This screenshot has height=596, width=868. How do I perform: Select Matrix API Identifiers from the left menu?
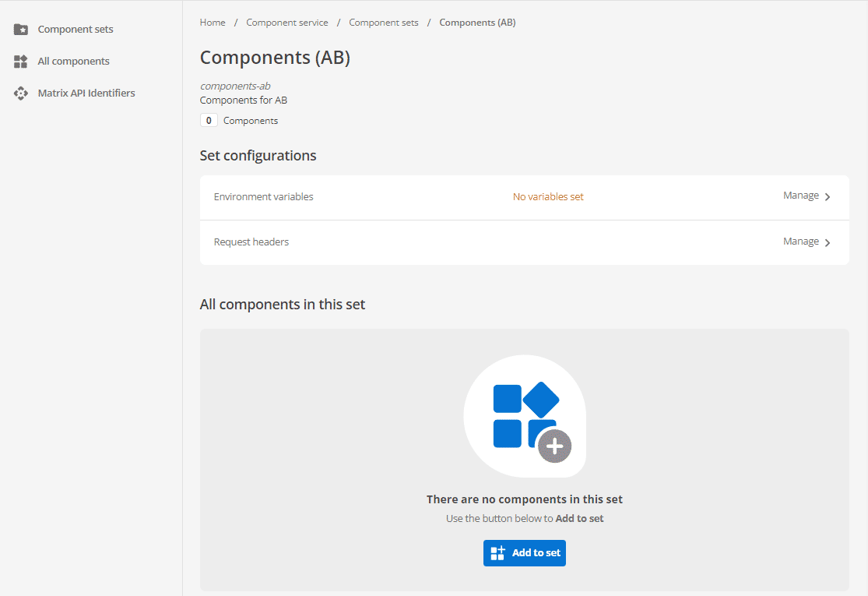click(86, 93)
